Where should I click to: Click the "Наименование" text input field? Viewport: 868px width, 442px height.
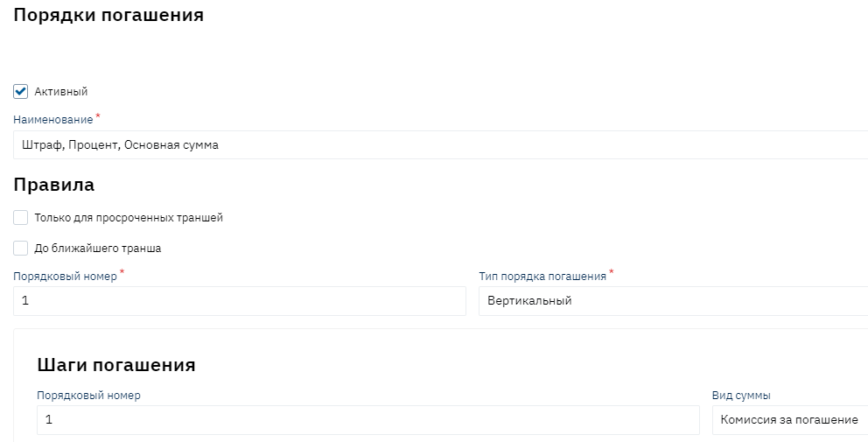437,145
